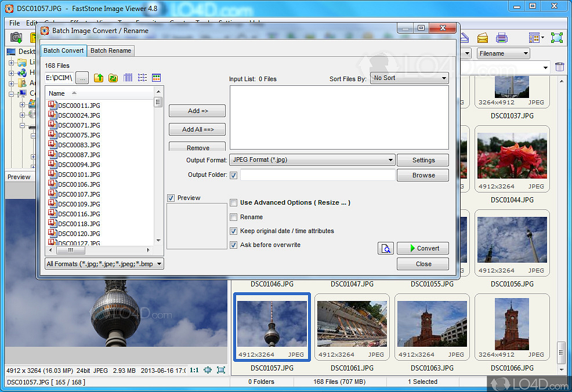Select the DSC01061.JPG thumbnail
572x392 pixels.
click(352, 326)
